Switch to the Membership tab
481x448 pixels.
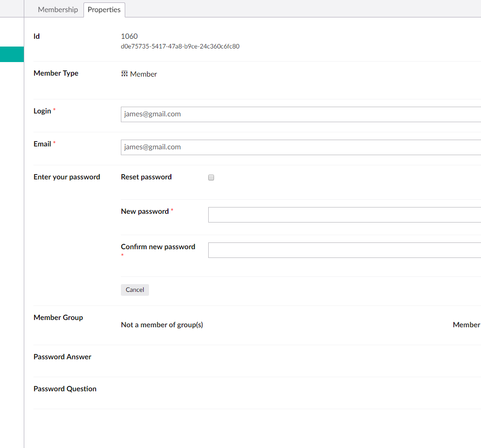point(57,9)
